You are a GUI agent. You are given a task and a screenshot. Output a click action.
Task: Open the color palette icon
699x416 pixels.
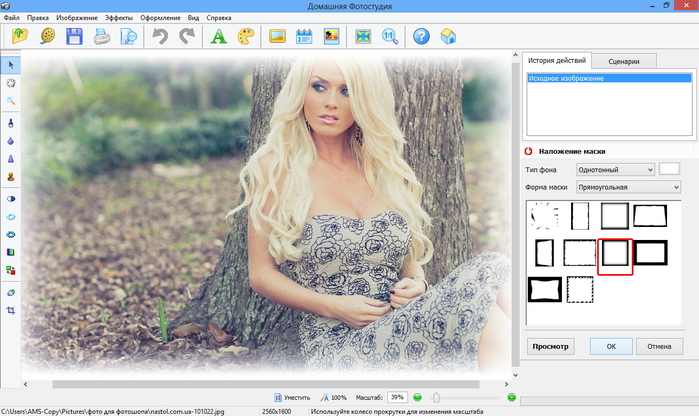(x=245, y=37)
